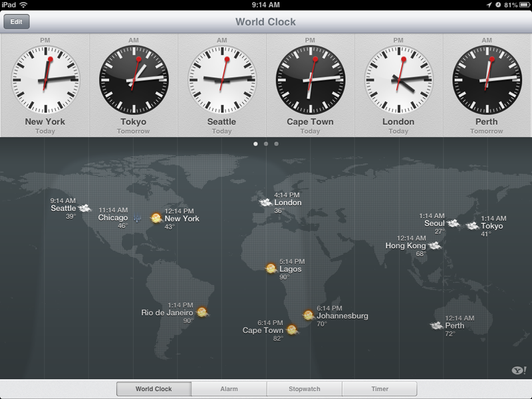
Task: Switch to the Alarm tab
Action: pos(229,389)
